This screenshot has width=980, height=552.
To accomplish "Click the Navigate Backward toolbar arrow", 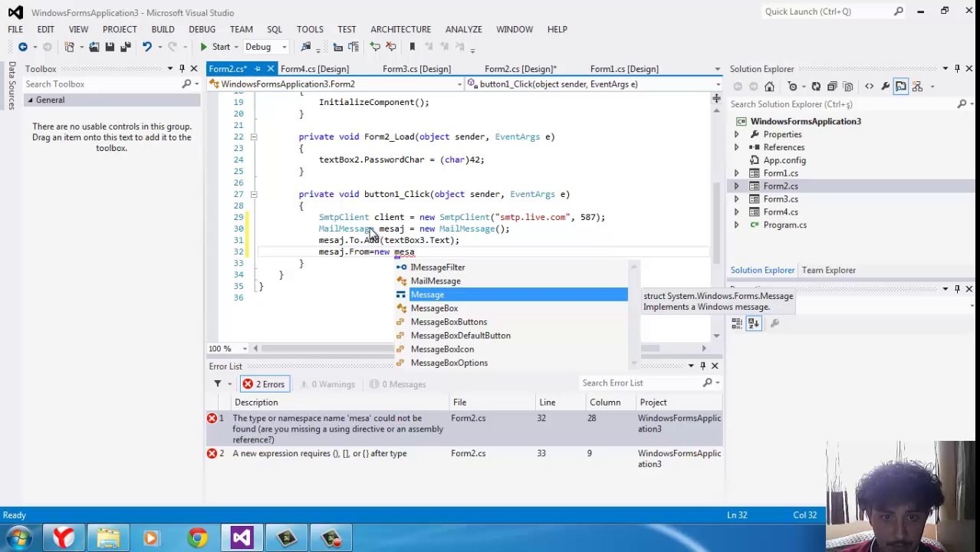I will [x=23, y=48].
